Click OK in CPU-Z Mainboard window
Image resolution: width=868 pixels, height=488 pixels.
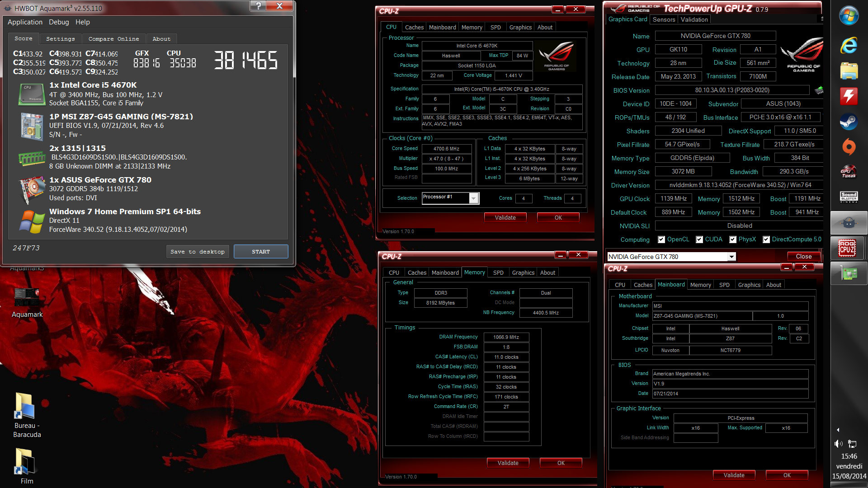[787, 475]
